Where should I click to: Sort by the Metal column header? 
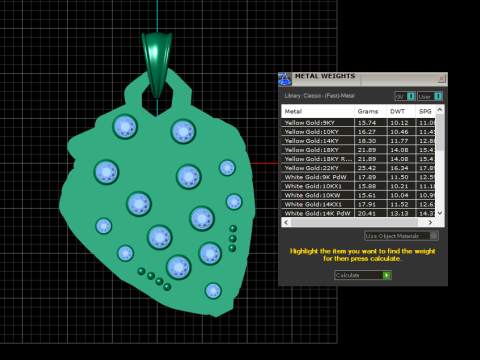(x=318, y=111)
